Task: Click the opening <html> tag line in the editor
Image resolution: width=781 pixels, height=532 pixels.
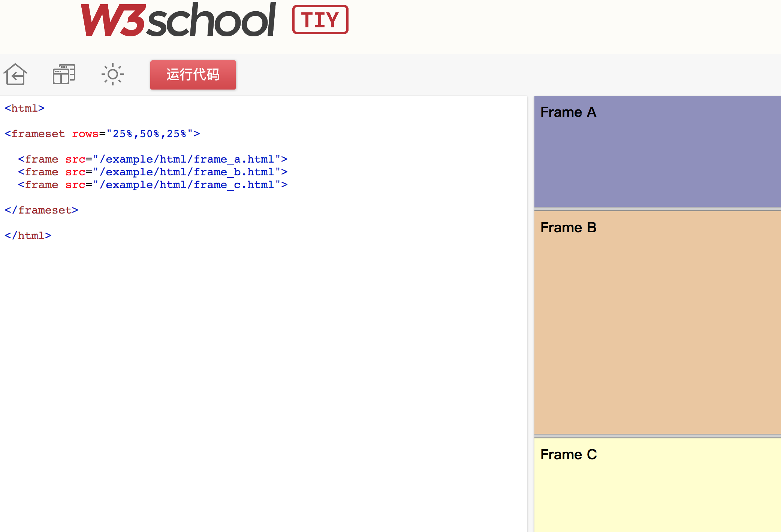Action: coord(25,109)
